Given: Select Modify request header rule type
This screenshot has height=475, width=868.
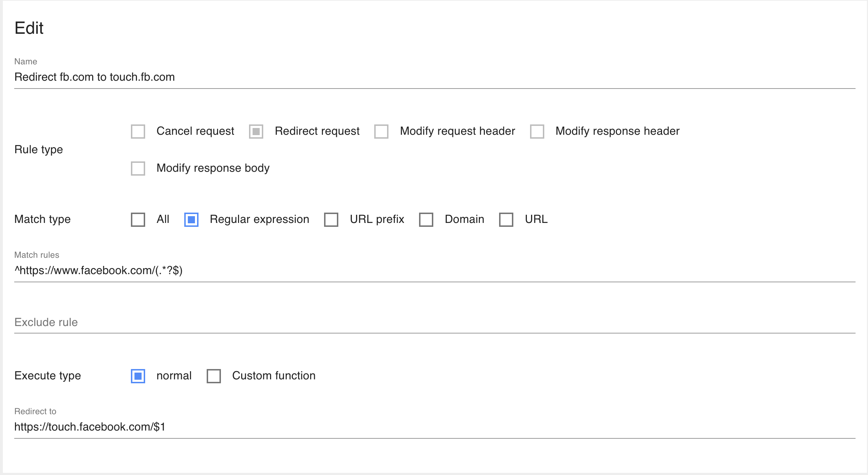Looking at the screenshot, I should pyautogui.click(x=381, y=131).
